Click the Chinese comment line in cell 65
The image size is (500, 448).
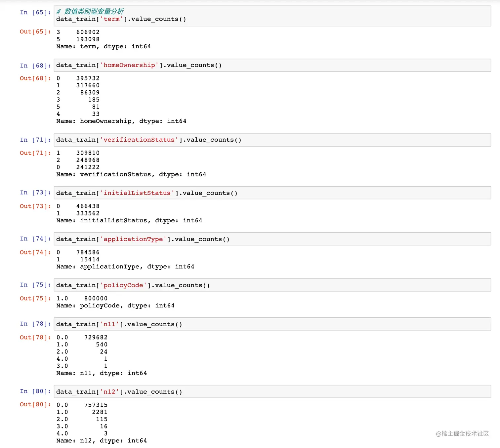(x=90, y=12)
